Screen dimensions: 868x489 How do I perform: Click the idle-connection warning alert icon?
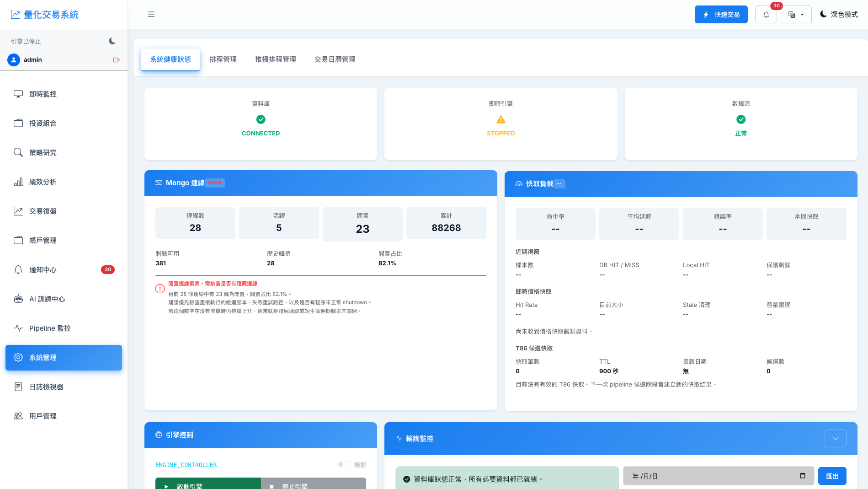click(x=160, y=289)
